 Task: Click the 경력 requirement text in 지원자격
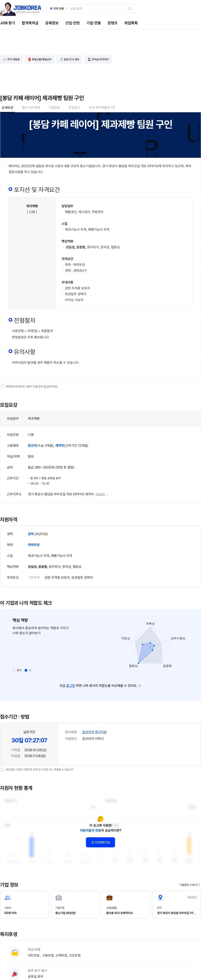(31, 534)
